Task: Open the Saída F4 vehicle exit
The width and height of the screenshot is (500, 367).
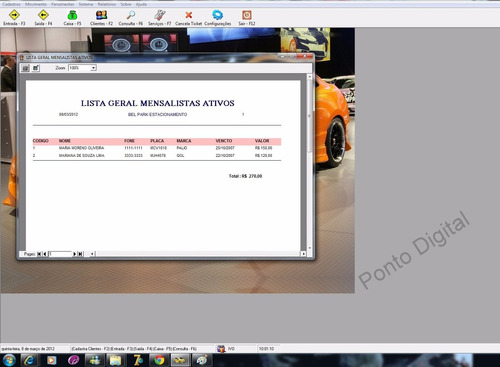Action: 43,18
